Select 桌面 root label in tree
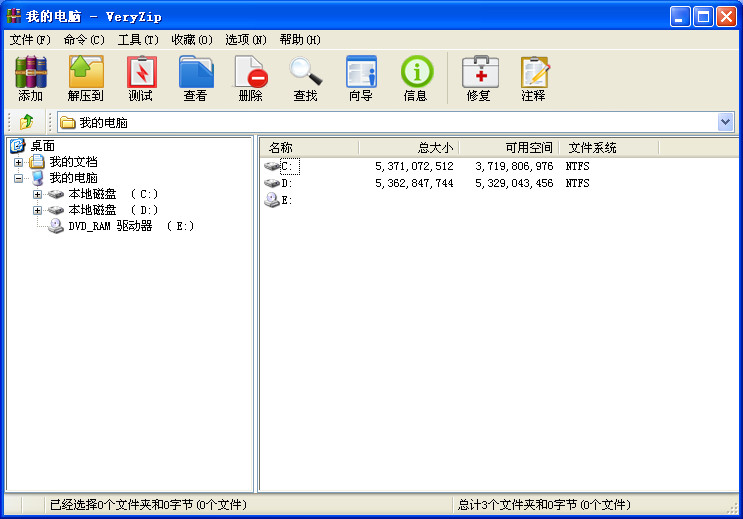 coord(43,146)
